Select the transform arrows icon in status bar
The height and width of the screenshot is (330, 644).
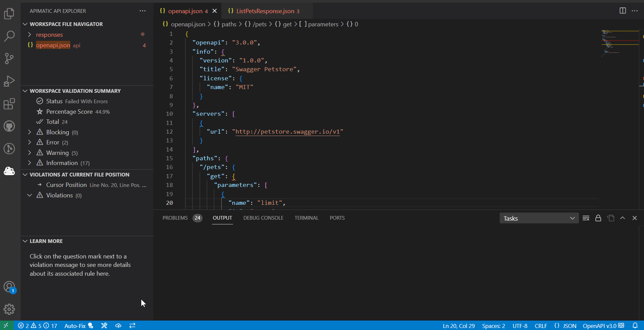pyautogui.click(x=132, y=325)
